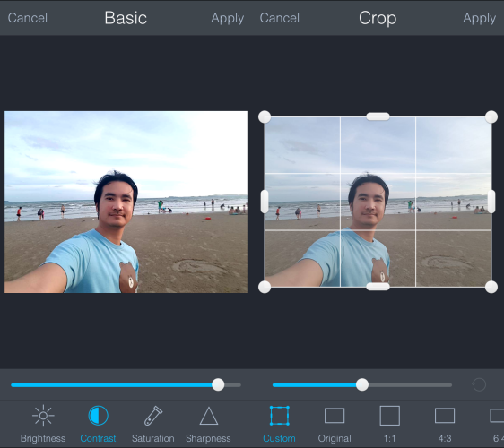504x448 pixels.
Task: Click the top-left crop corner handle
Action: click(265, 116)
